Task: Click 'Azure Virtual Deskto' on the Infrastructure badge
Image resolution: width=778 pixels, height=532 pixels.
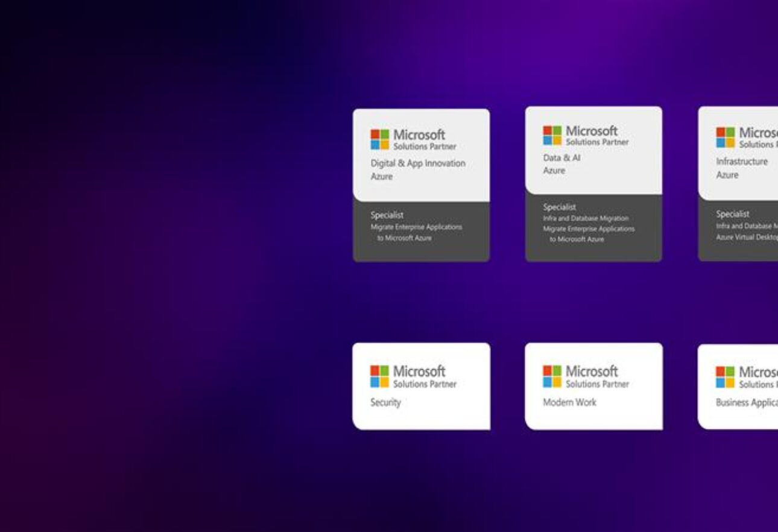Action: pyautogui.click(x=747, y=238)
